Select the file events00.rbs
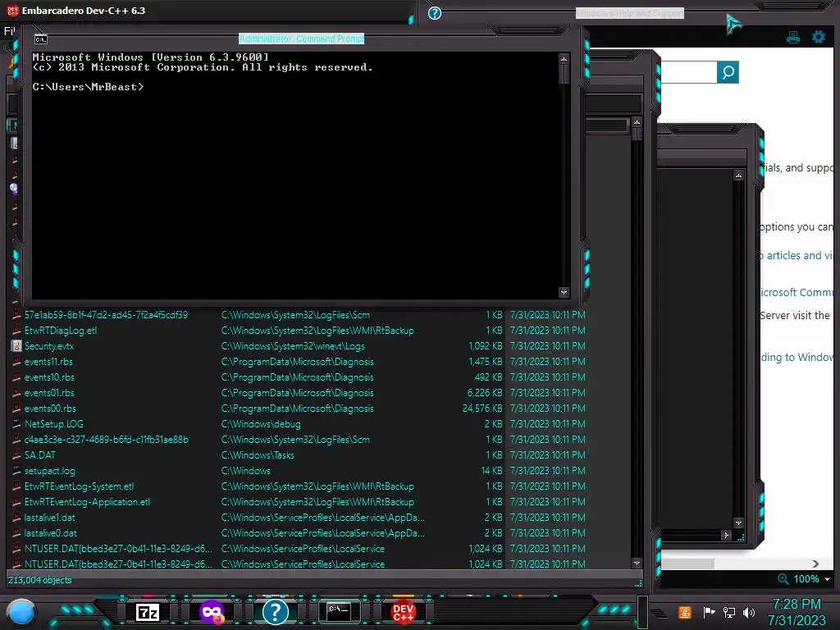Image resolution: width=840 pixels, height=630 pixels. [50, 409]
